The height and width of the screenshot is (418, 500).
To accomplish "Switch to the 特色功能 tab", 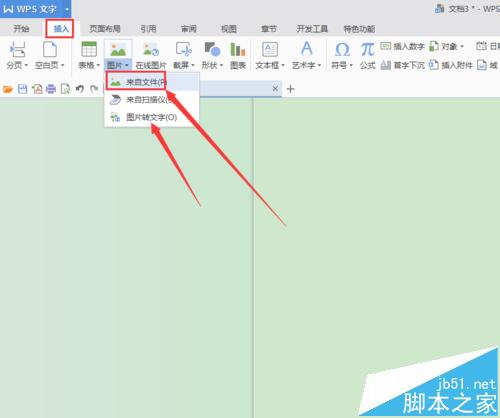I will coord(359,29).
